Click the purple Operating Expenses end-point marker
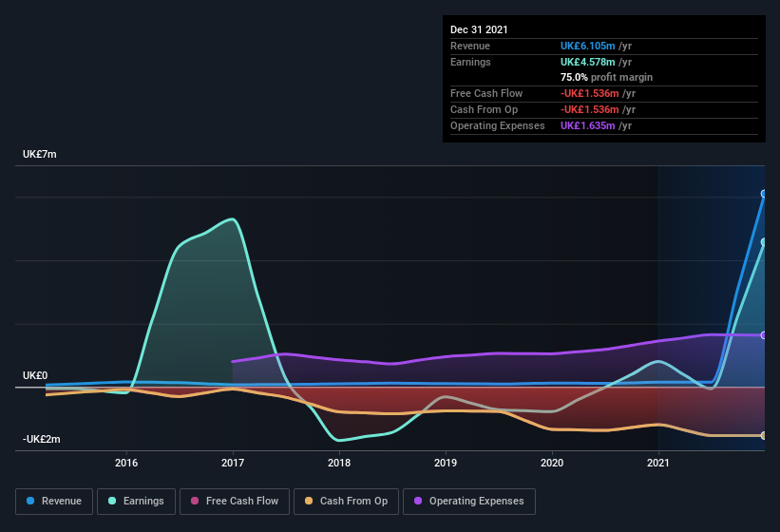This screenshot has height=532, width=780. (x=764, y=335)
